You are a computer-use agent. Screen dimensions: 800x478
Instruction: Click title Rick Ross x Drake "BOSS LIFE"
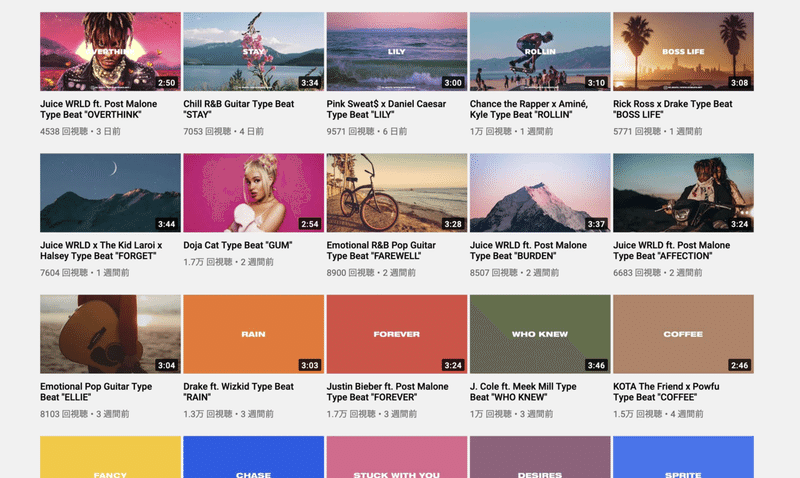(x=672, y=109)
